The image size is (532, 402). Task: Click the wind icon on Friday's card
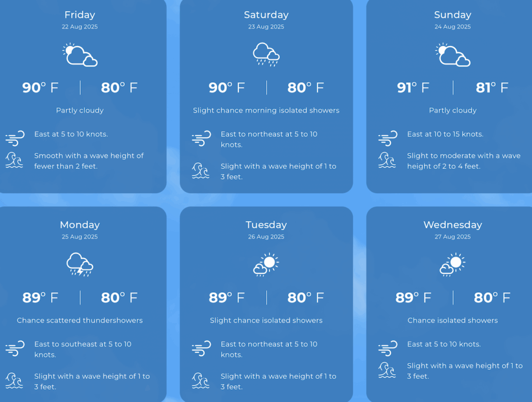pos(15,138)
